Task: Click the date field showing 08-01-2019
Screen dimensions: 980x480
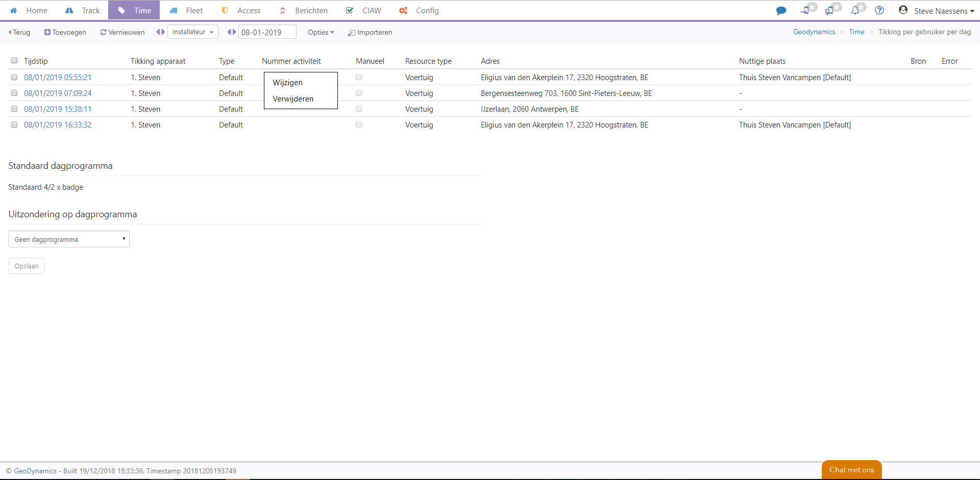Action: point(267,32)
